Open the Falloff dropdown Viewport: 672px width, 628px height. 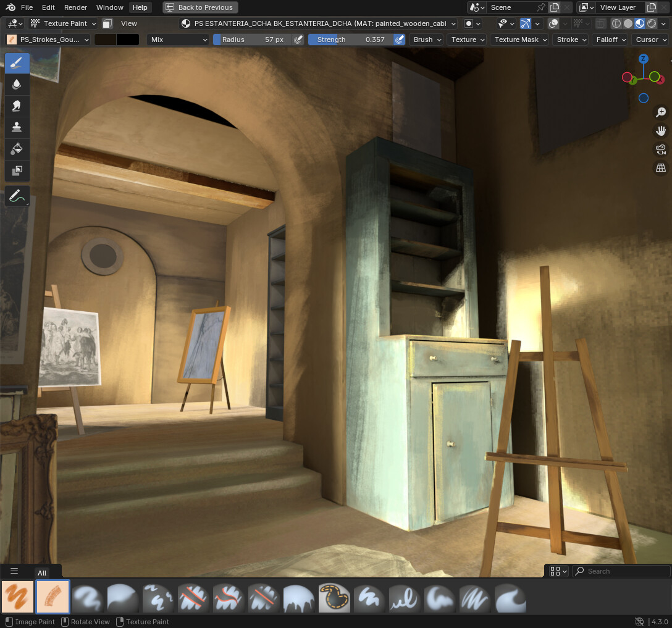[610, 39]
